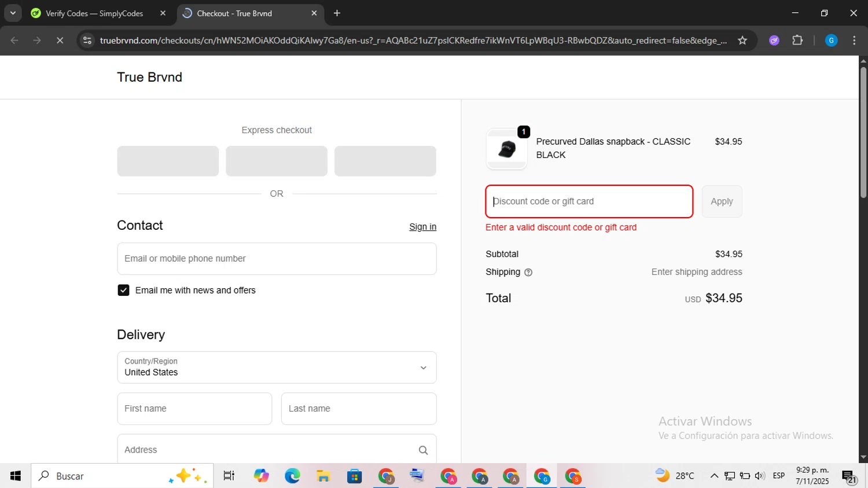Click the Precurved Dallas snapback product name
The width and height of the screenshot is (868, 488).
click(x=613, y=148)
